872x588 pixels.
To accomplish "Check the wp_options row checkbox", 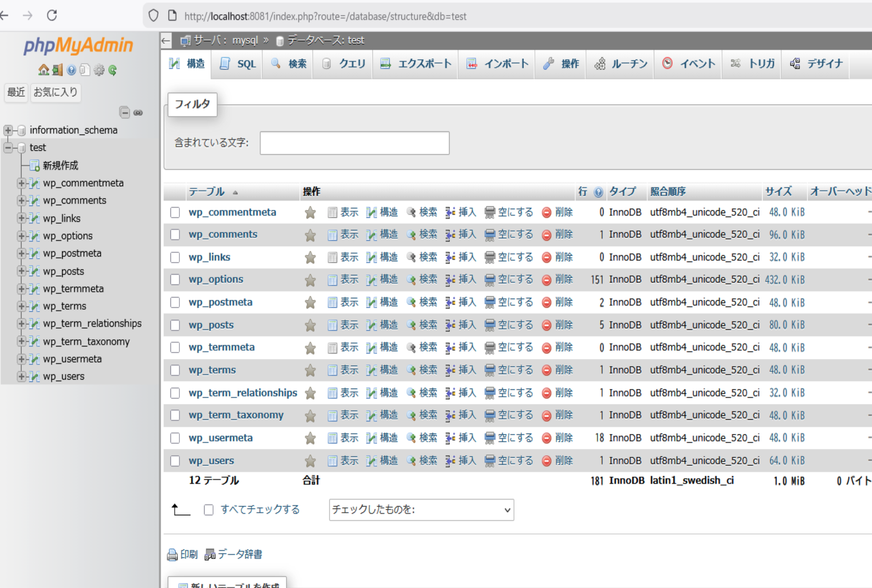I will coord(175,279).
